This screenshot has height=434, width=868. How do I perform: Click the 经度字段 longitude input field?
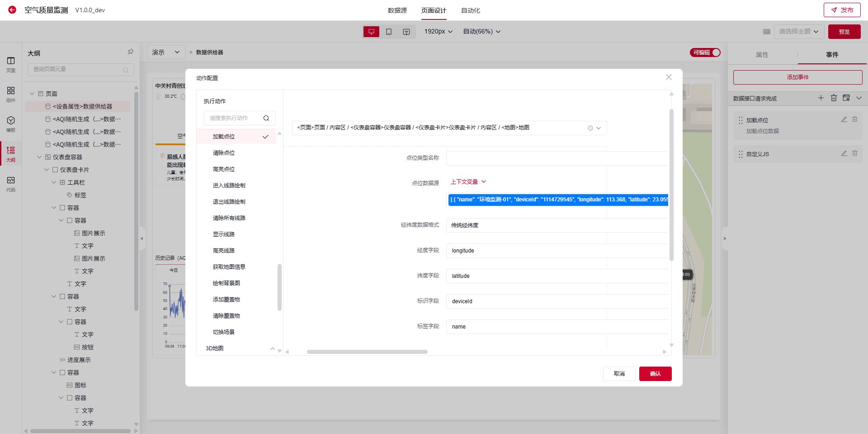coord(556,251)
